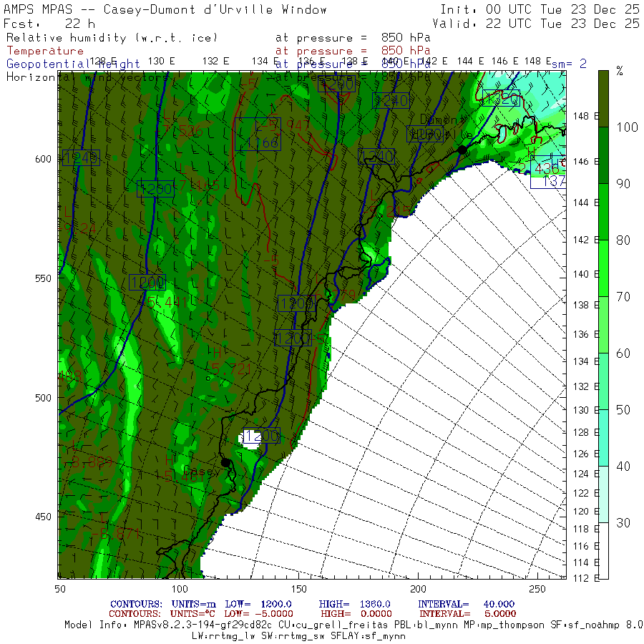Click the '30' color bar tick label
The width and height of the screenshot is (644, 644).
(623, 523)
